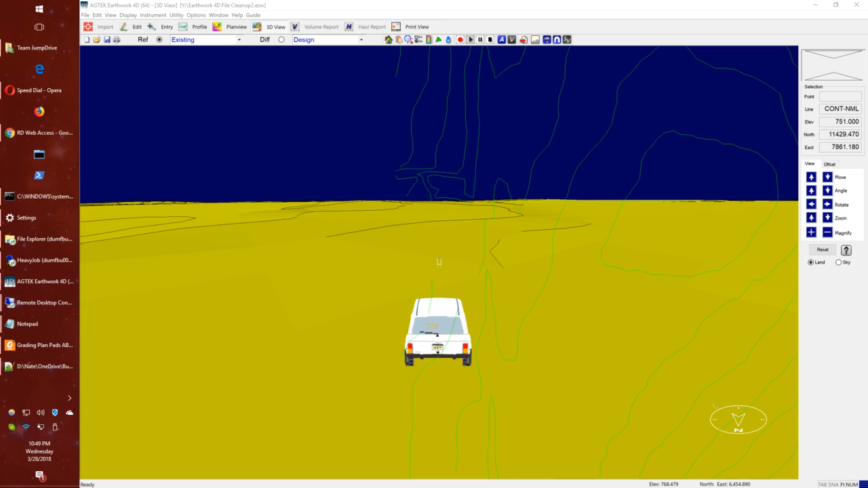The width and height of the screenshot is (868, 488).
Task: Click the Elev field showing 751.000
Action: (840, 121)
